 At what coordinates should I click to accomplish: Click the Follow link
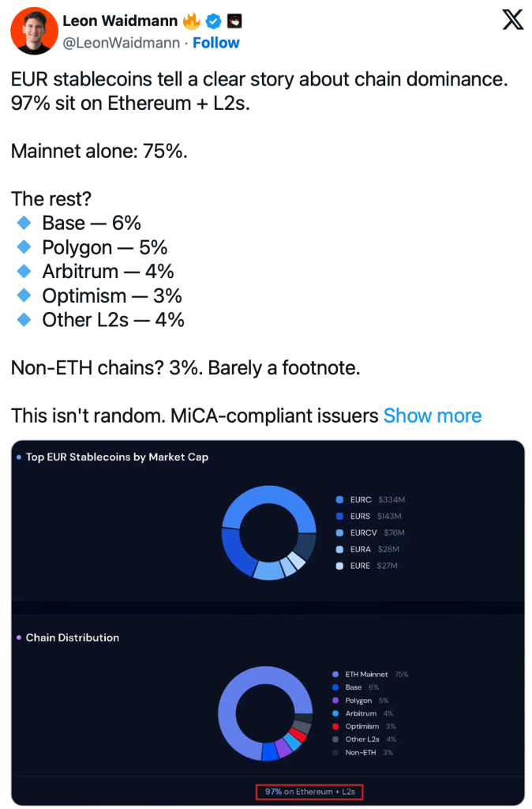216,43
